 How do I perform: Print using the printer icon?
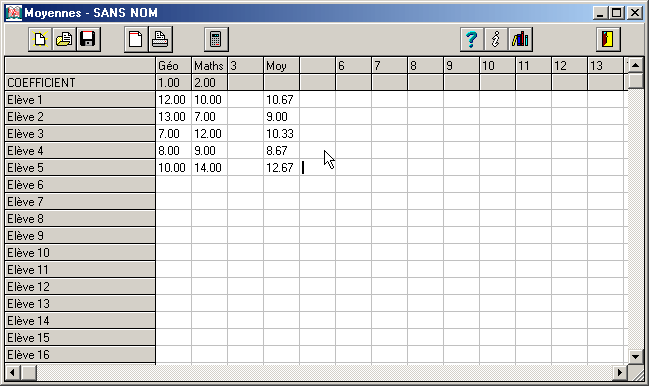[160, 39]
